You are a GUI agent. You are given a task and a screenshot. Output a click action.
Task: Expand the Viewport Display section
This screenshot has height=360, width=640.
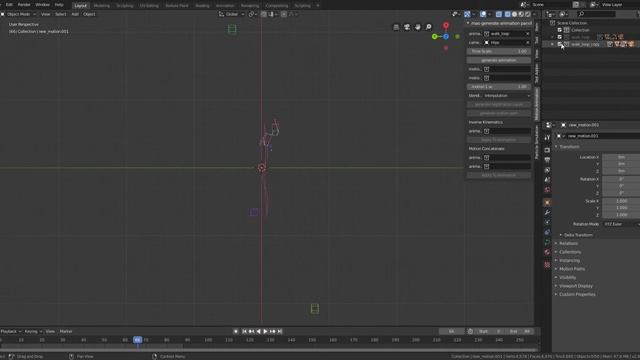pos(576,286)
